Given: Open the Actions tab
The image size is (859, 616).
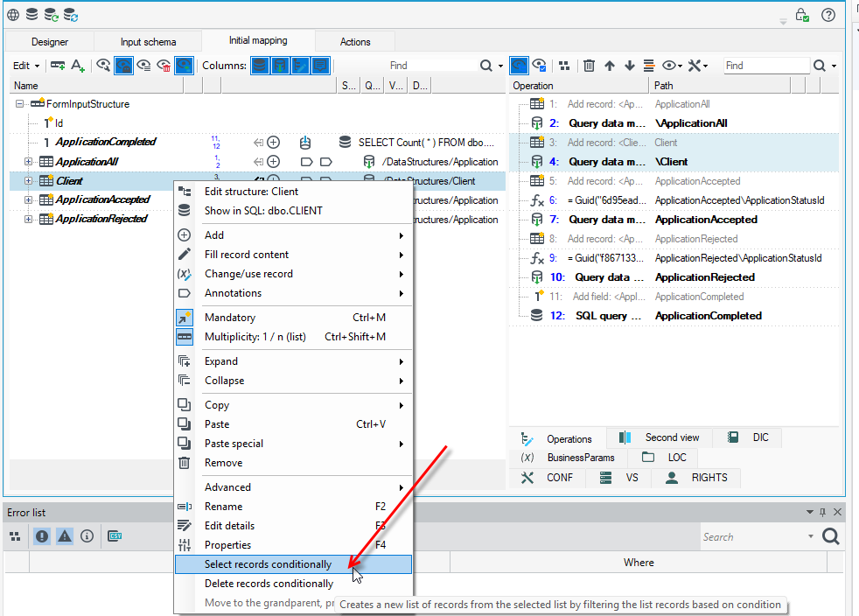Looking at the screenshot, I should [x=355, y=42].
